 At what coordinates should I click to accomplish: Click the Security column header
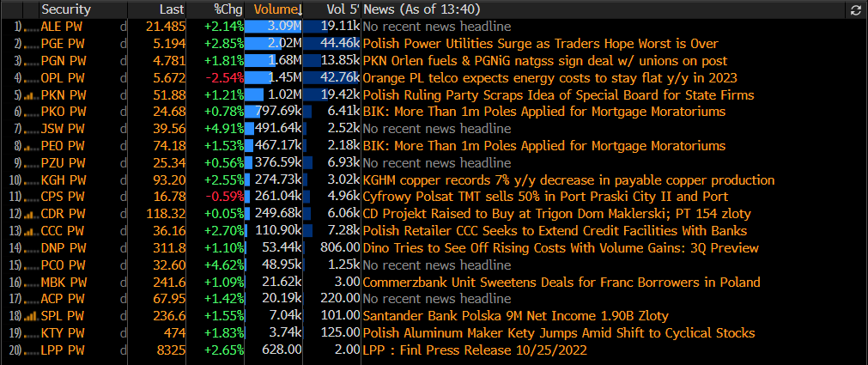[x=66, y=9]
